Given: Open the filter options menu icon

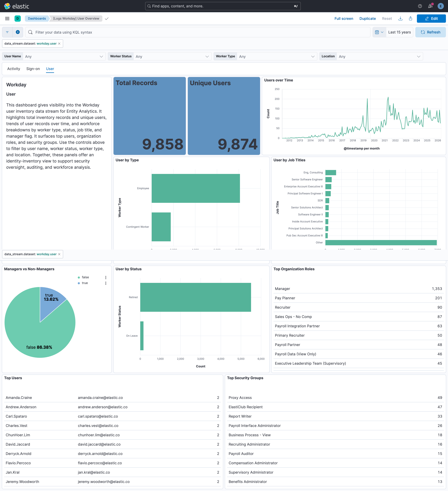Looking at the screenshot, I should (x=7, y=32).
